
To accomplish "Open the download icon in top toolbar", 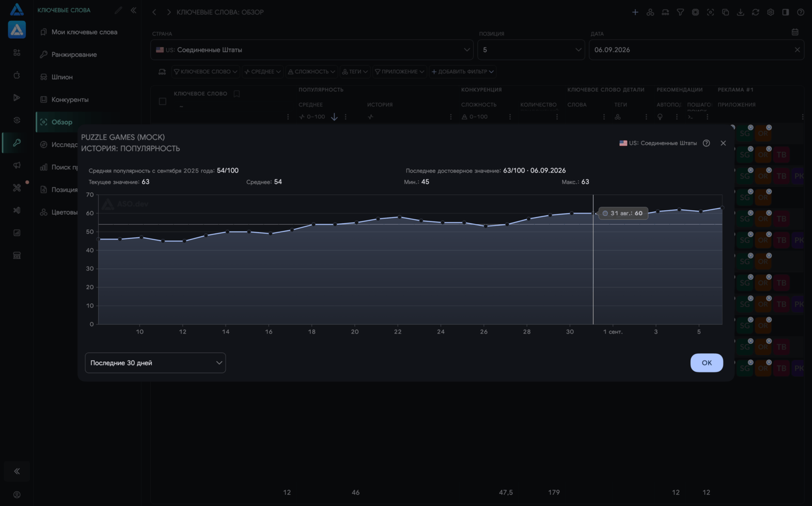I will click(x=740, y=12).
